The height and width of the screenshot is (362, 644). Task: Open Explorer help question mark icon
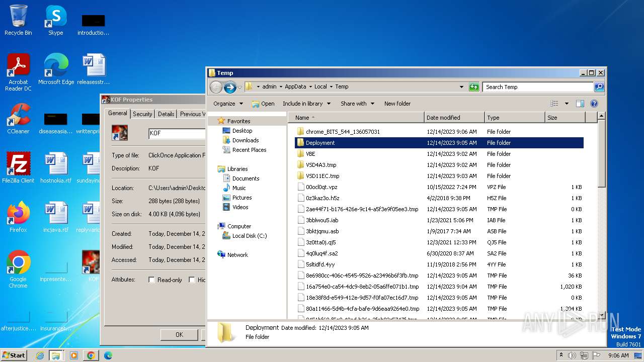click(594, 104)
